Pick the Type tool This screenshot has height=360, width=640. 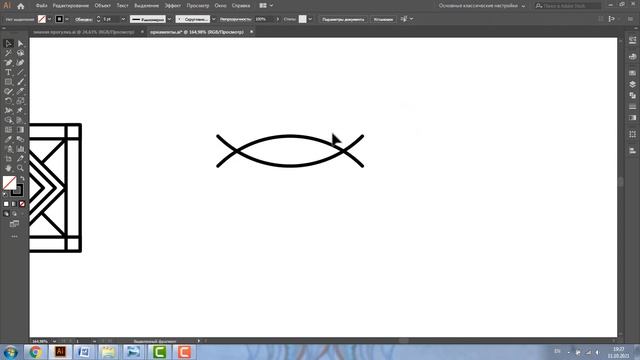(8, 72)
